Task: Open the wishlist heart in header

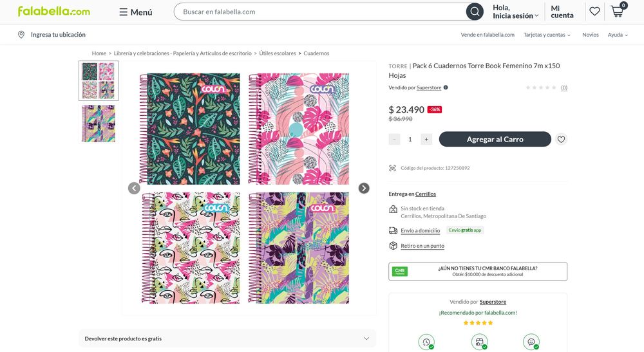Action: point(594,12)
